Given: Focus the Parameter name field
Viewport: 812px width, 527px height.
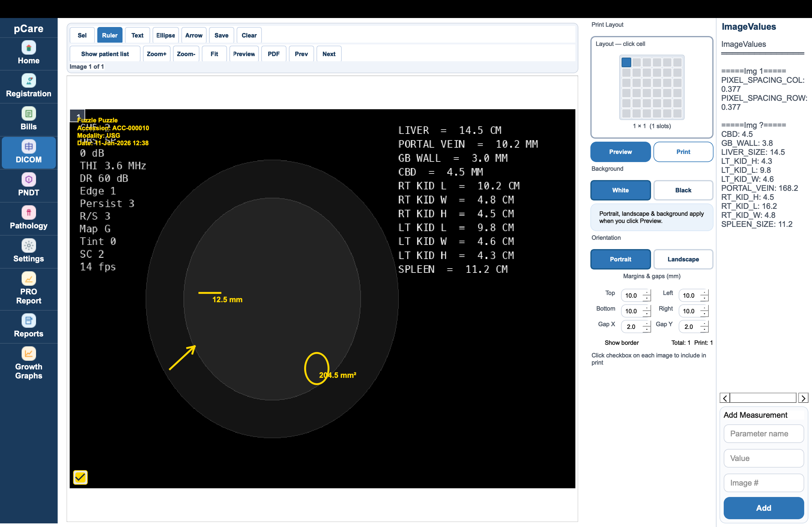Looking at the screenshot, I should point(764,434).
